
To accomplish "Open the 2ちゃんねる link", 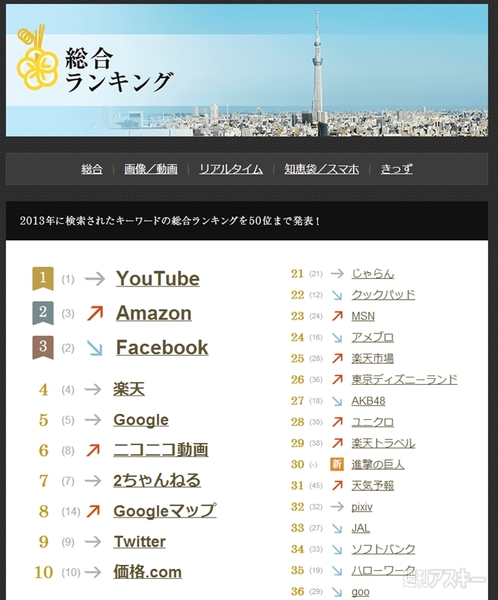I will [157, 481].
